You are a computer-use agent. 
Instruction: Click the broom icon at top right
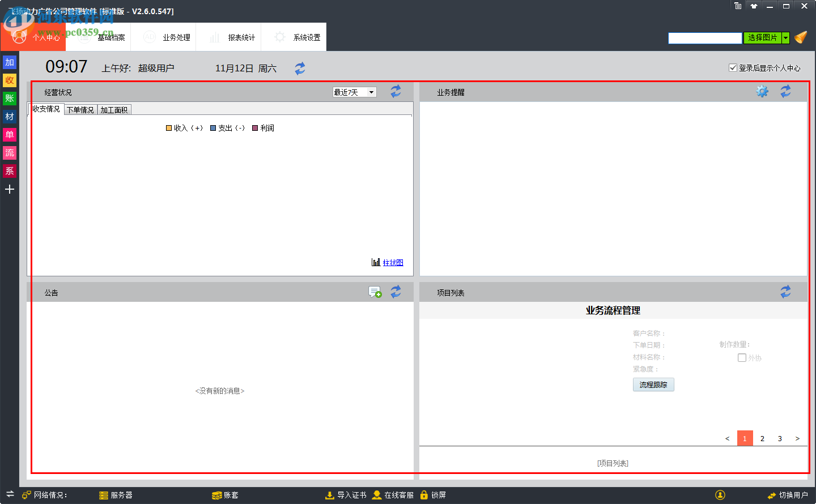(801, 37)
